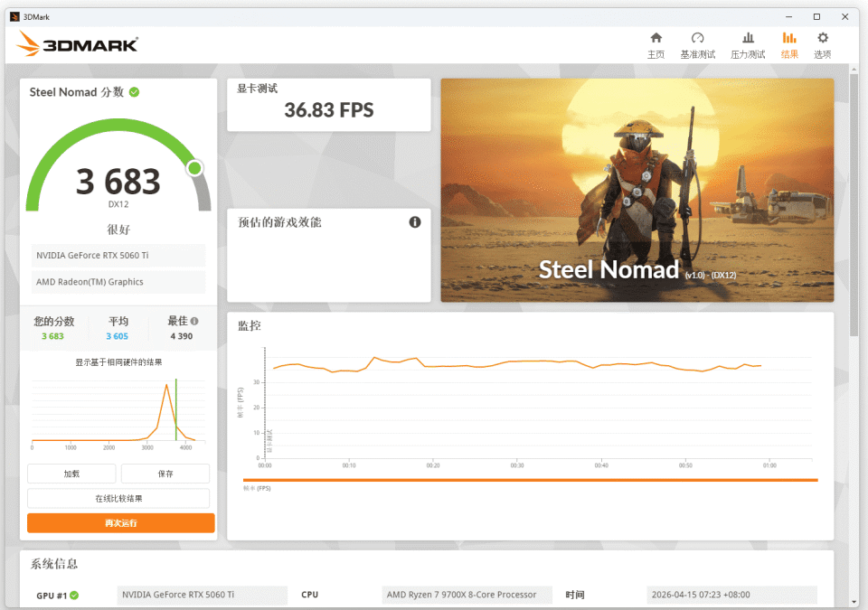Click the time value 2026-04-15 07:23
The width and height of the screenshot is (868, 610).
pyautogui.click(x=731, y=595)
